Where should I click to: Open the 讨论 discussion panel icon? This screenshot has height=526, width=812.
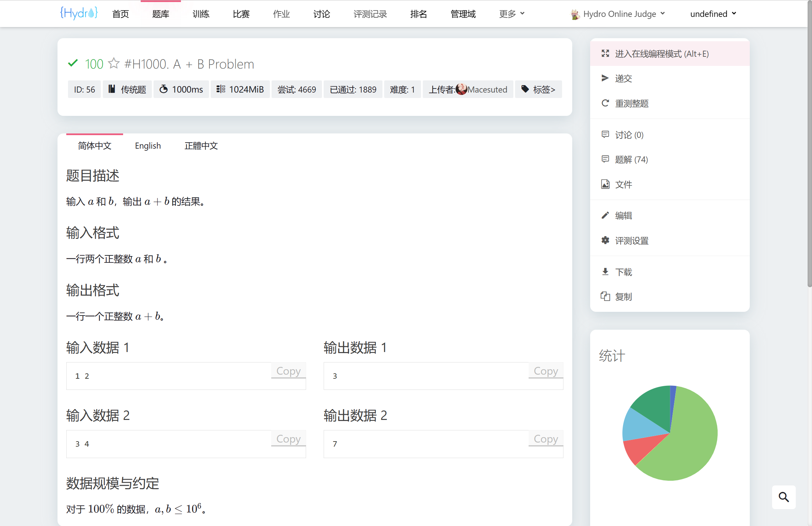tap(605, 135)
